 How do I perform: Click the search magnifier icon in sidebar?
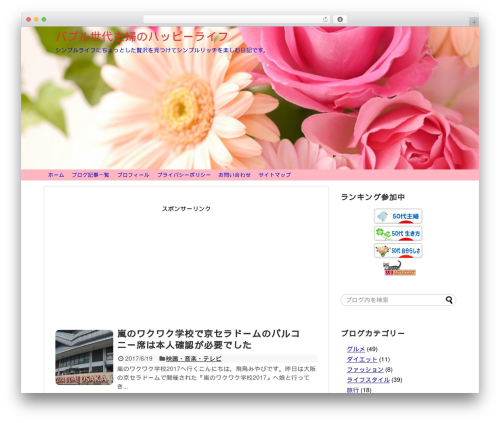pyautogui.click(x=449, y=300)
